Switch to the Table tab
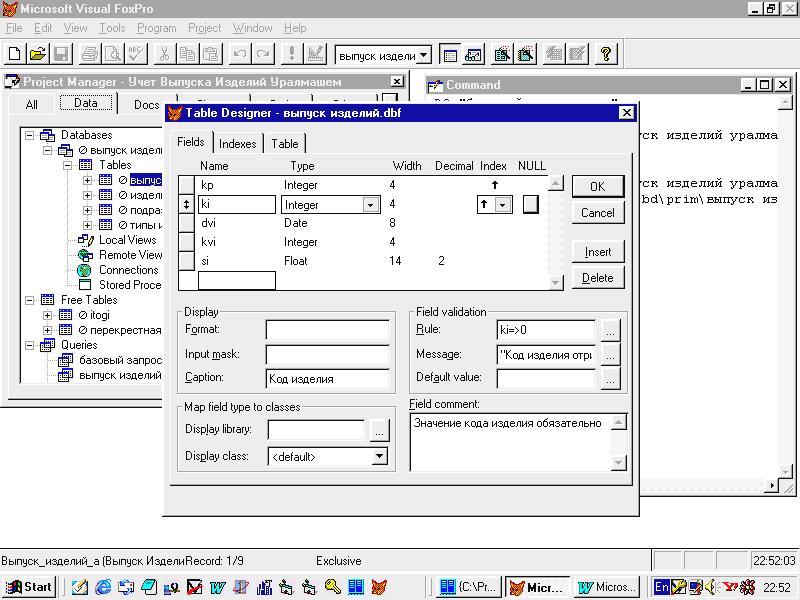Viewport: 800px width, 600px height. click(x=285, y=144)
